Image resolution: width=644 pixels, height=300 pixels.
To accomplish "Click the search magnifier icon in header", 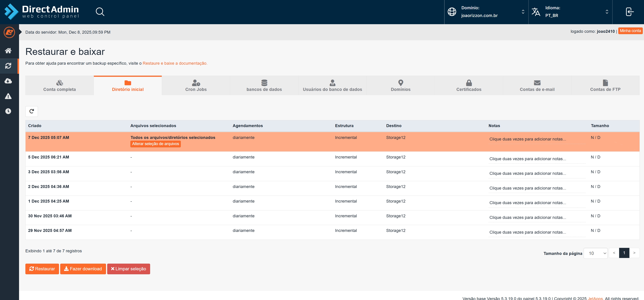I will click(100, 12).
